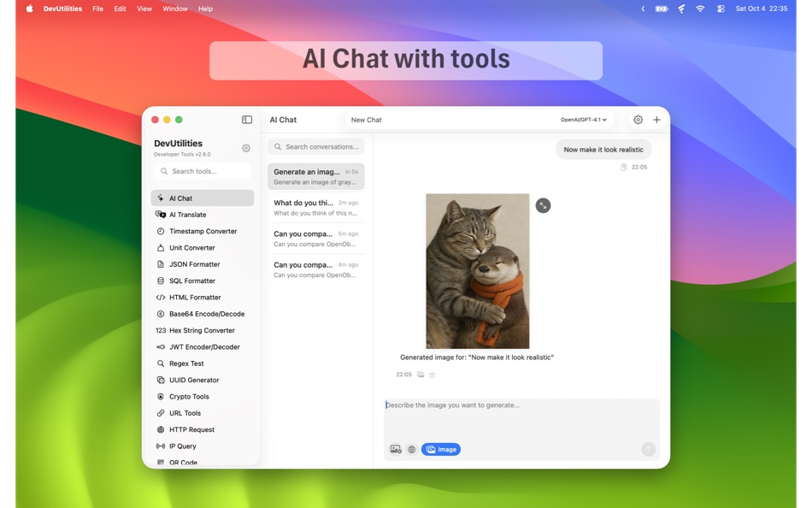Click the 'Generated image for' caption text

tap(477, 357)
